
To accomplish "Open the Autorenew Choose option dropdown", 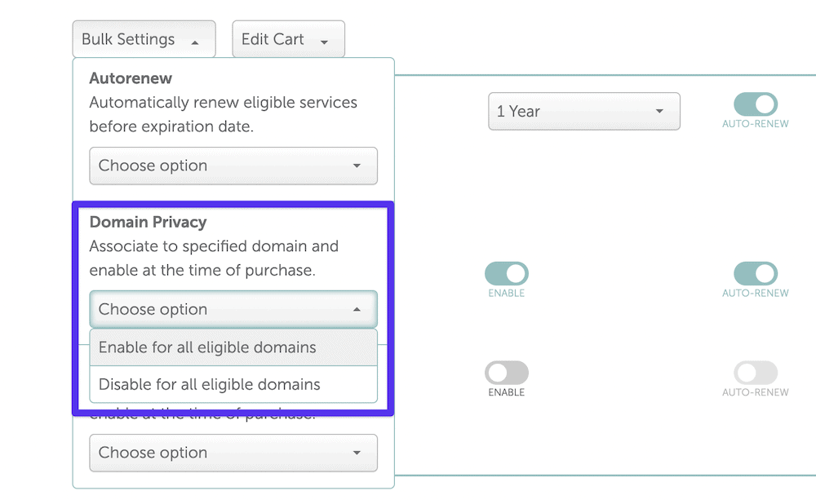I will [x=233, y=166].
